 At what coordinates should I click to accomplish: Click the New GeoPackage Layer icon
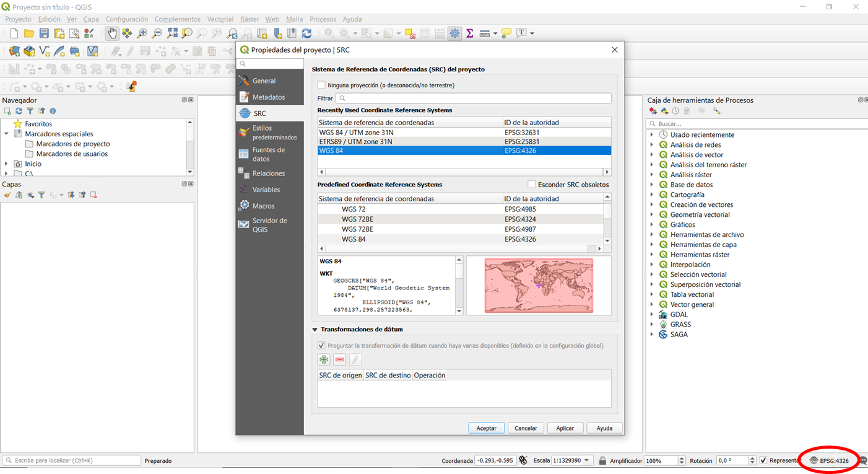pyautogui.click(x=29, y=51)
